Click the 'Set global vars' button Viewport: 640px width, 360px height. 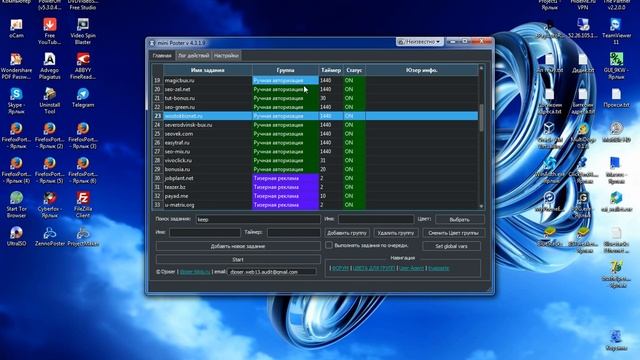(x=451, y=246)
